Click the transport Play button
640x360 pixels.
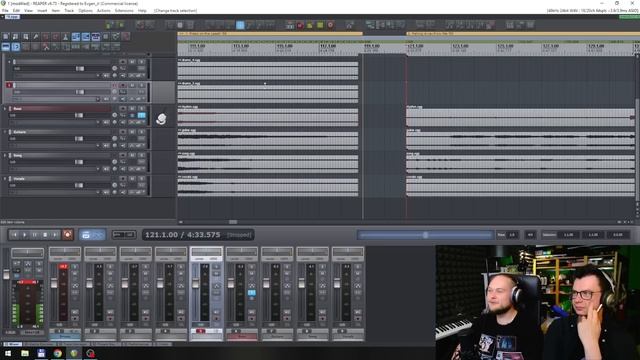click(24, 235)
